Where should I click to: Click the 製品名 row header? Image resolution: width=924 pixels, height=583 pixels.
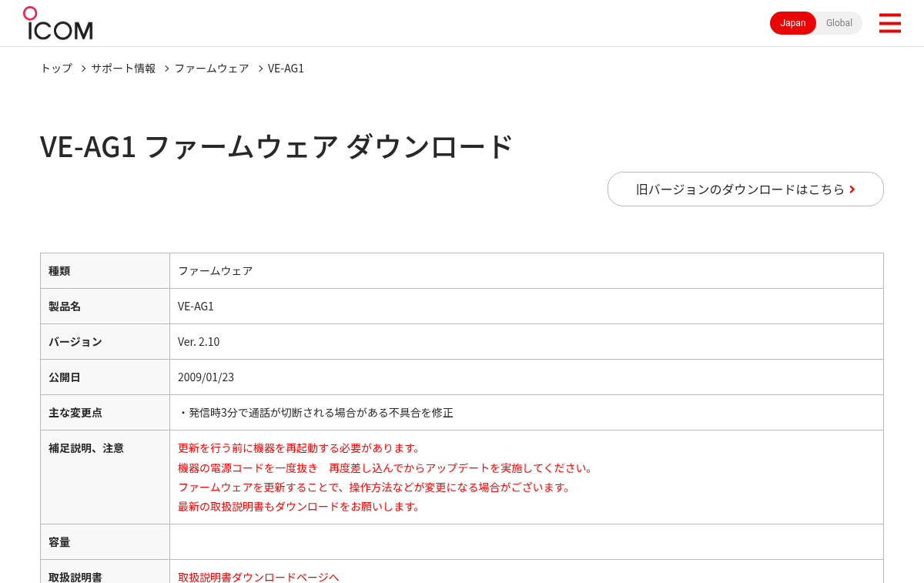tap(105, 306)
